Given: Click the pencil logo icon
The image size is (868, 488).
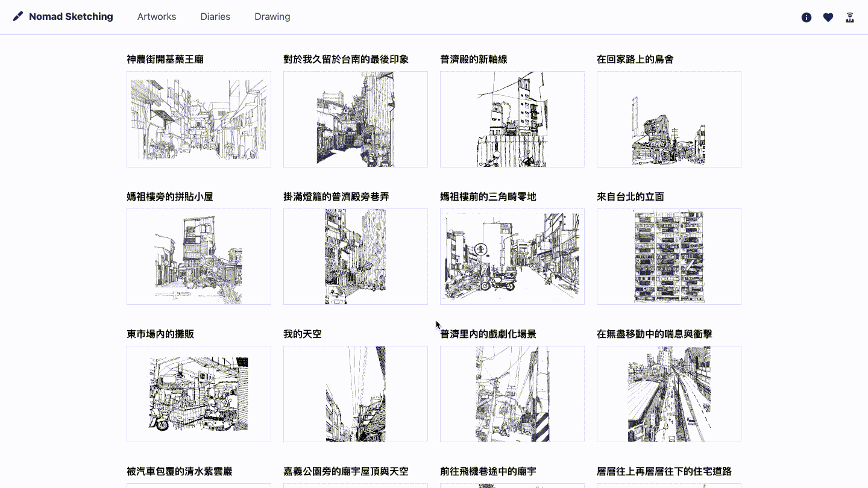Looking at the screenshot, I should (x=18, y=17).
